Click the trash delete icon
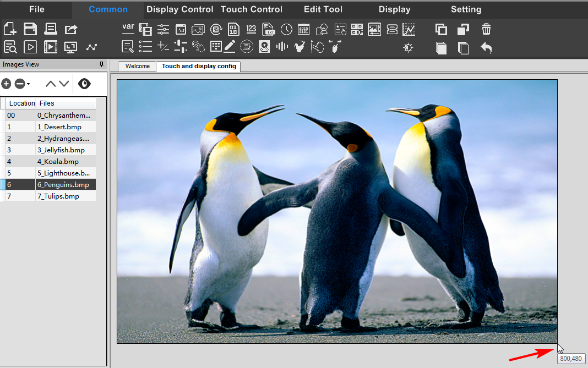Image resolution: width=588 pixels, height=368 pixels. [486, 30]
